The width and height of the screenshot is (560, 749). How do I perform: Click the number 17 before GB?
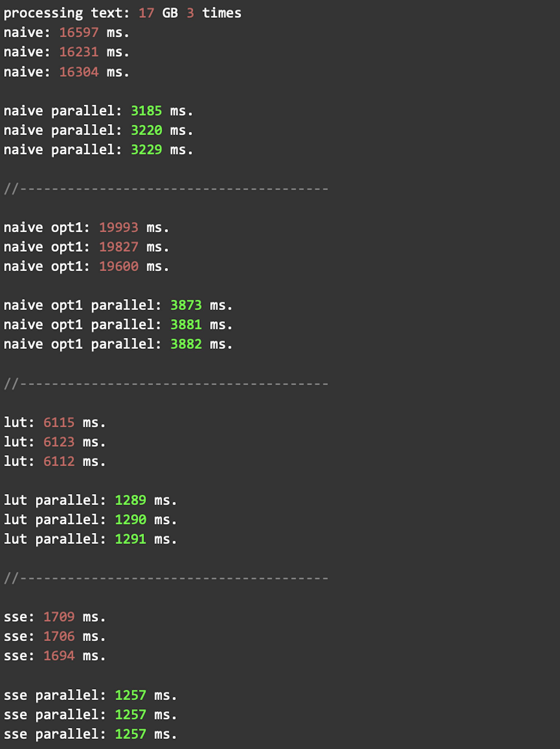pyautogui.click(x=146, y=13)
